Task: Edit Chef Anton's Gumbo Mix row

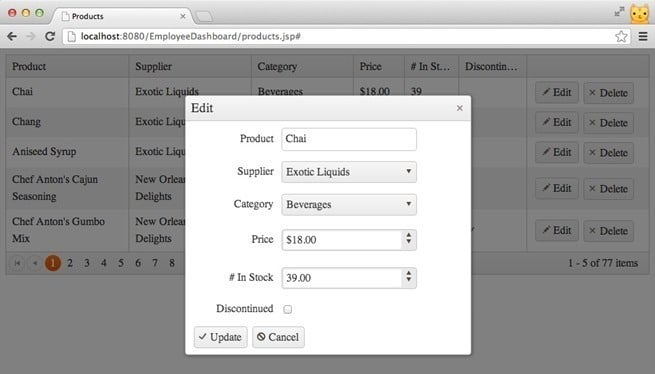Action: click(557, 230)
